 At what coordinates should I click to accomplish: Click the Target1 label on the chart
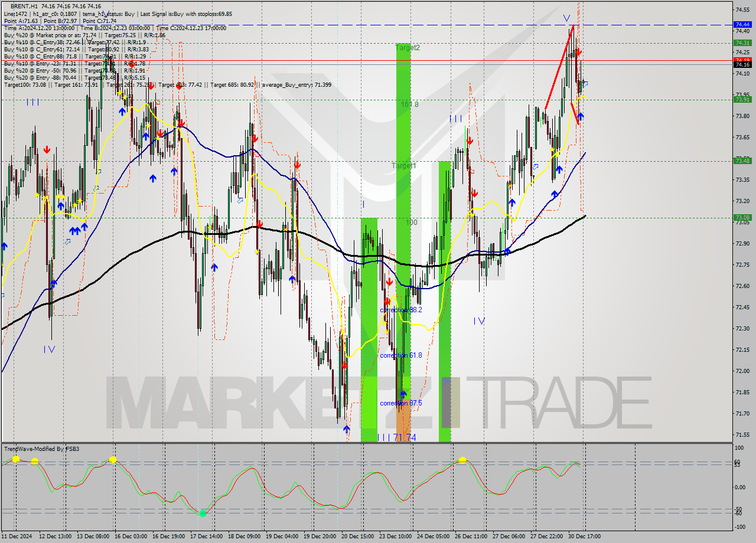tap(404, 166)
